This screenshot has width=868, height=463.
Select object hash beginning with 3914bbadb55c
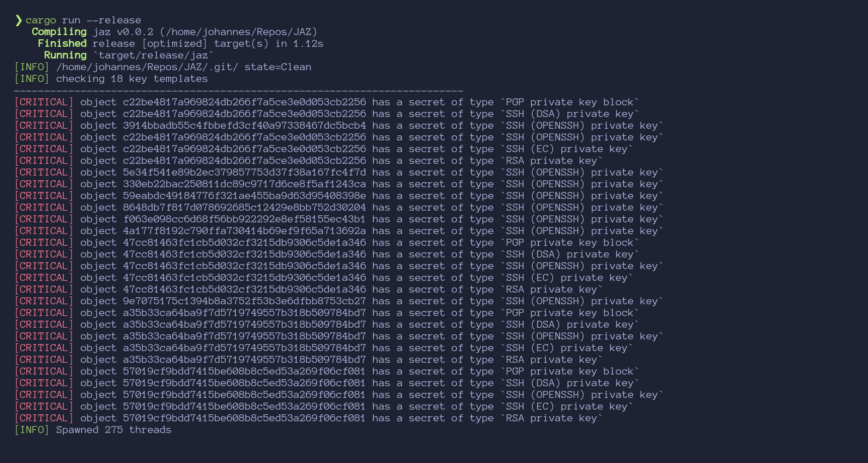(x=244, y=125)
